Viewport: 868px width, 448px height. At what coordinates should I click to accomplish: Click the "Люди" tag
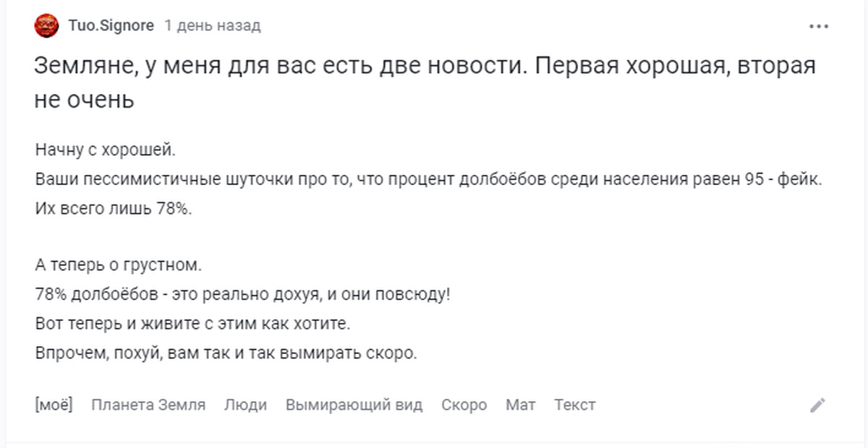245,405
